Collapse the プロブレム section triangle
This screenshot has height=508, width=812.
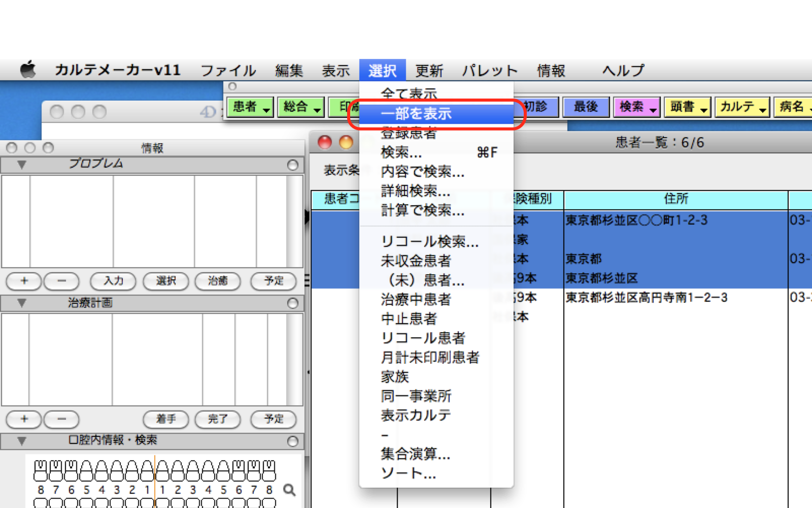pyautogui.click(x=21, y=165)
